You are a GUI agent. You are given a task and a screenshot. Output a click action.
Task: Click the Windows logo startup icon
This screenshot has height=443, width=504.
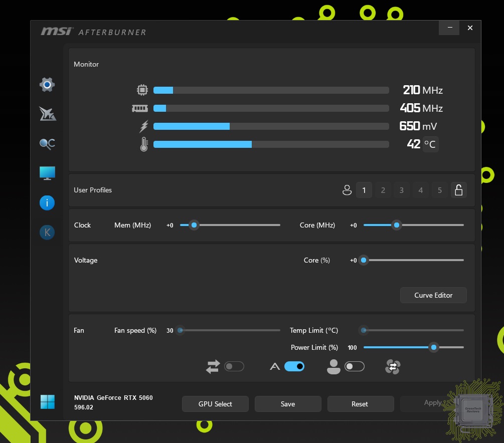coord(47,401)
